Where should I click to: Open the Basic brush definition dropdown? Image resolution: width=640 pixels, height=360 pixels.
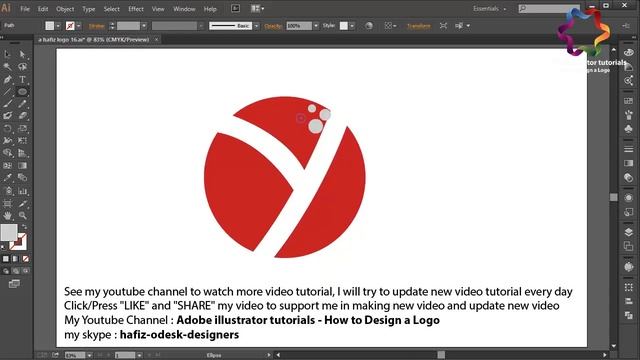pos(256,26)
